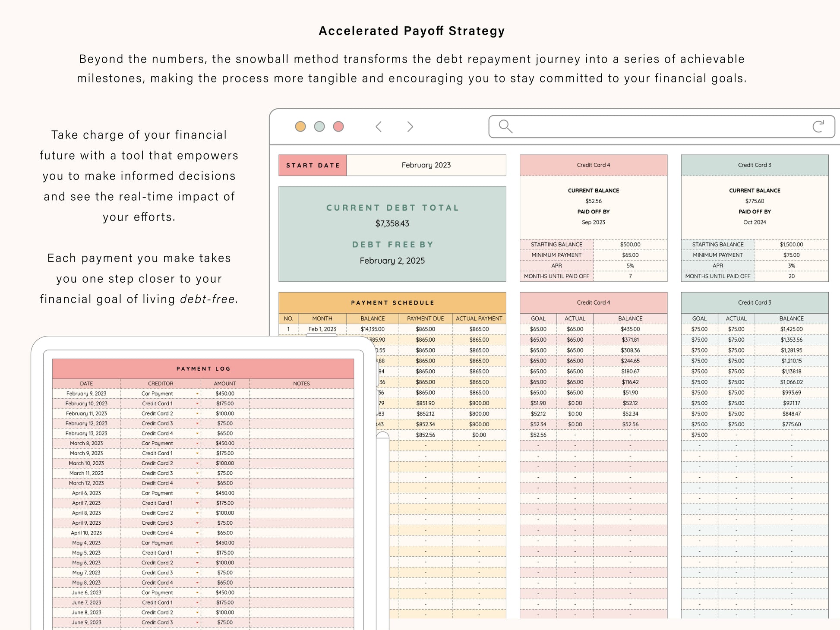Screen dimensions: 840x630
Task: Click the green-gray window dot
Action: click(319, 126)
